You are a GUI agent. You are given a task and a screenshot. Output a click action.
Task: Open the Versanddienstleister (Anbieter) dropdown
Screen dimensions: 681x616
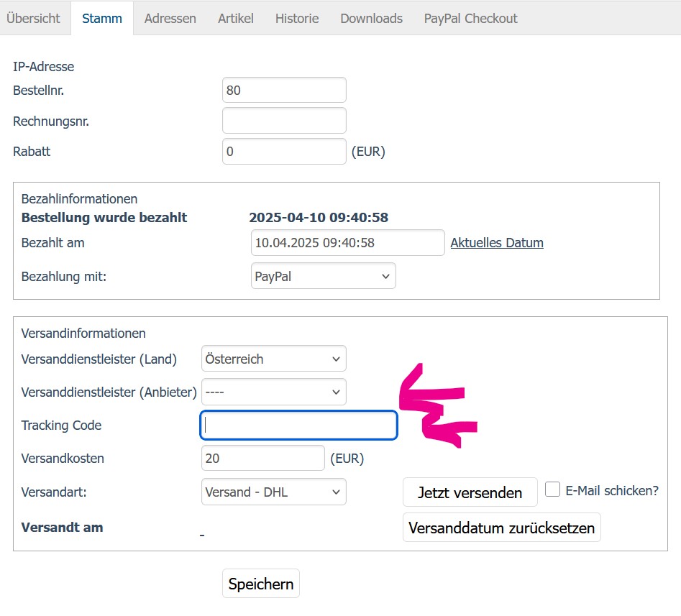(x=273, y=392)
